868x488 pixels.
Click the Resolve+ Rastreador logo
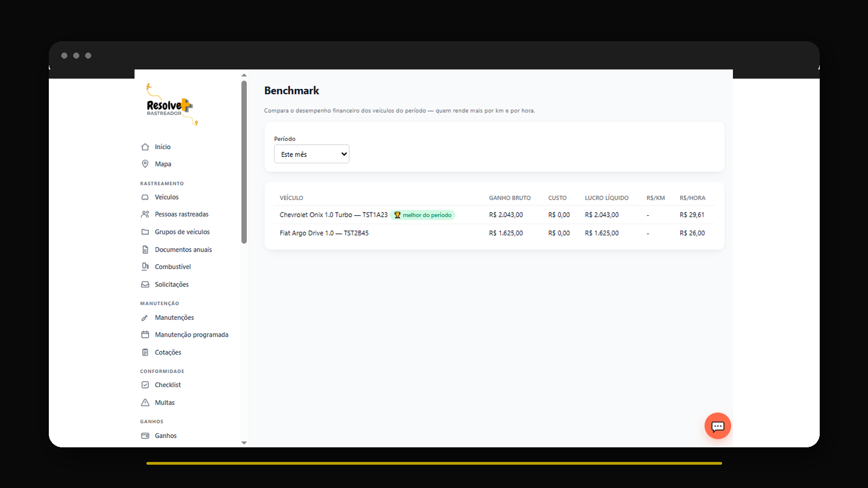pos(171,104)
